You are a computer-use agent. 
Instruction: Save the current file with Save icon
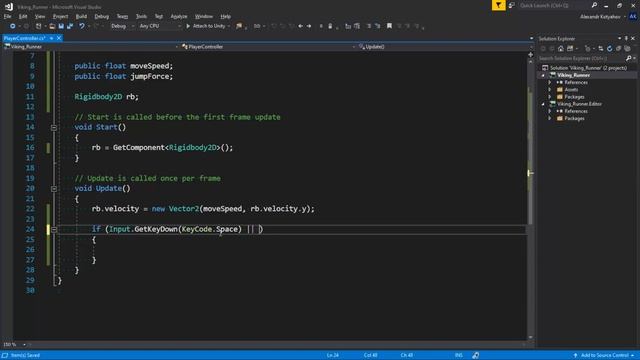61,26
